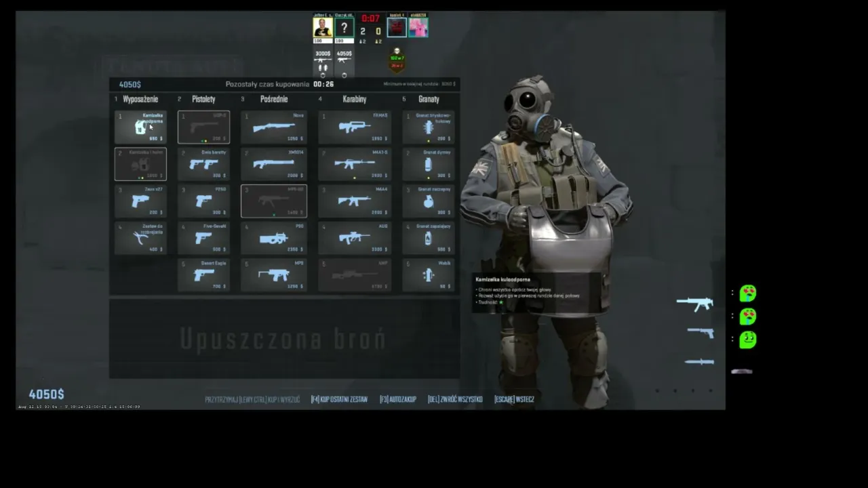868x488 pixels.
Task: Select the red enemy player avatar
Action: click(397, 28)
